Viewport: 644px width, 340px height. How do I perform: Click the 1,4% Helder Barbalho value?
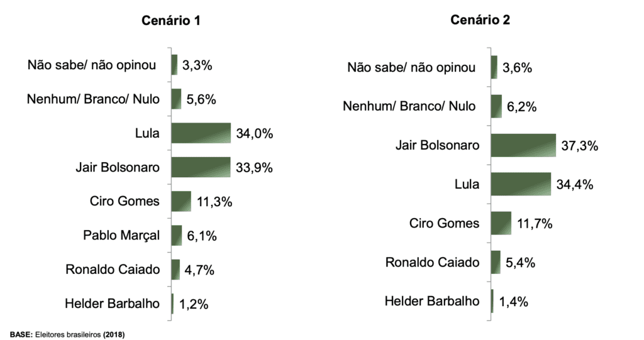coord(513,302)
